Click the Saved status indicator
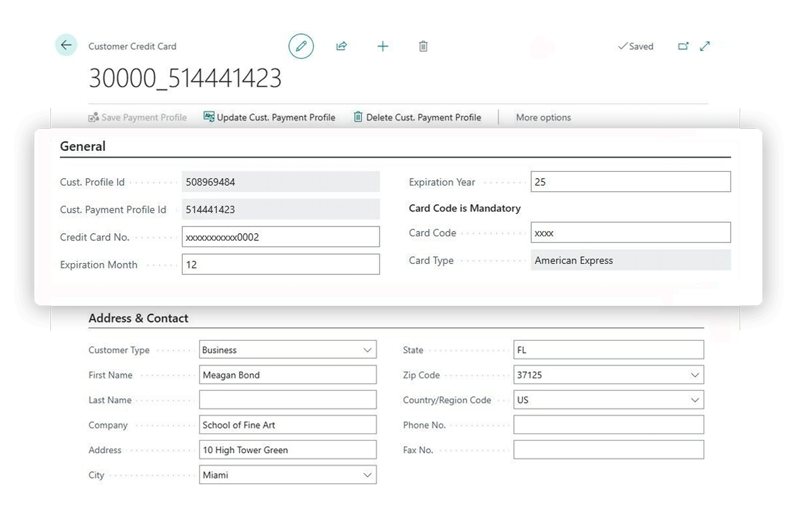This screenshot has height=532, width=786. click(635, 46)
